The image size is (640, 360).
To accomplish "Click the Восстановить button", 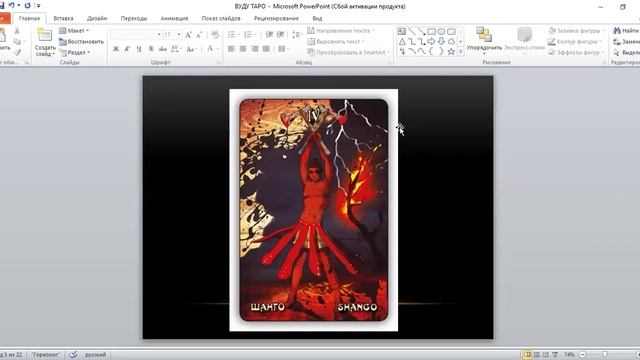I will (81, 42).
